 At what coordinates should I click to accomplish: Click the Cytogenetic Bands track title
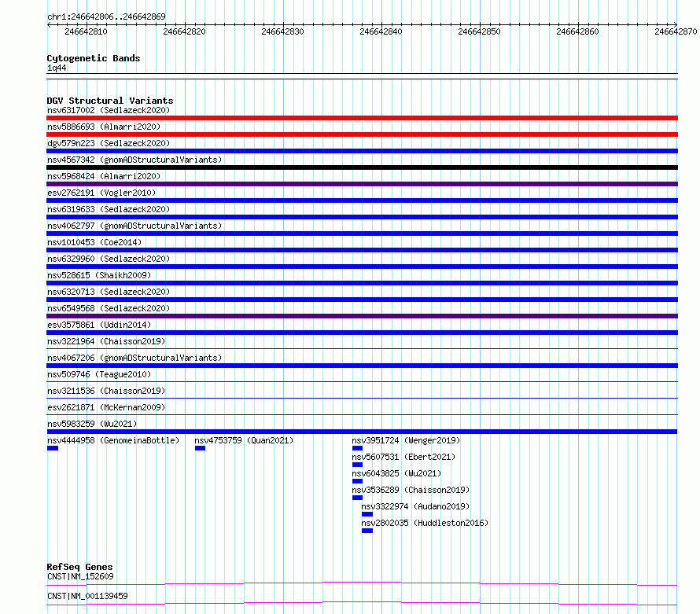(94, 58)
